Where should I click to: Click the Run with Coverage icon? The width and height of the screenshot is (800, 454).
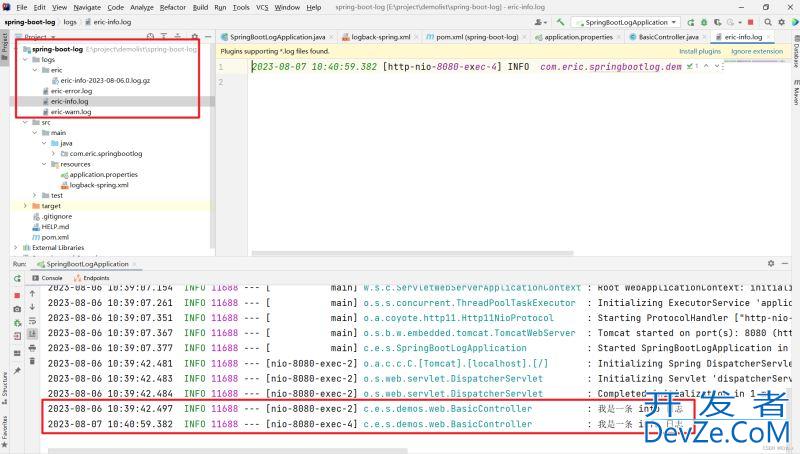[x=717, y=22]
